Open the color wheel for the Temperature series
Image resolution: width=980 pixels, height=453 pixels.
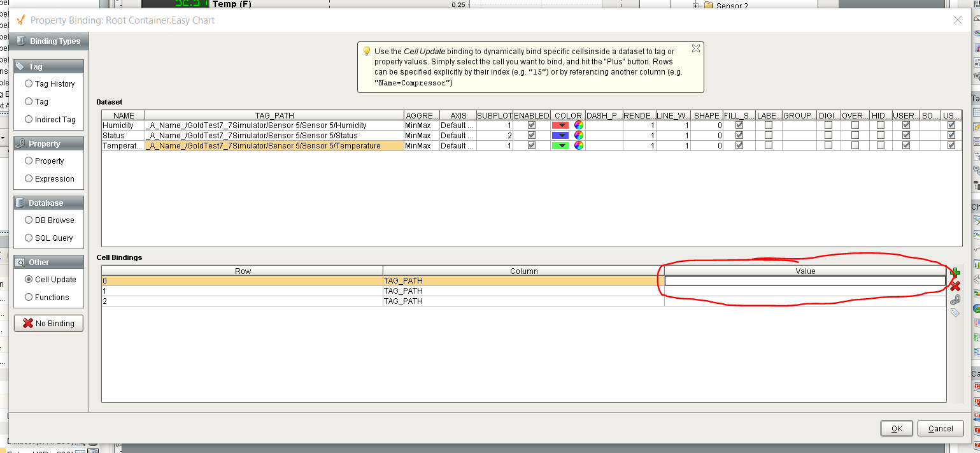579,145
